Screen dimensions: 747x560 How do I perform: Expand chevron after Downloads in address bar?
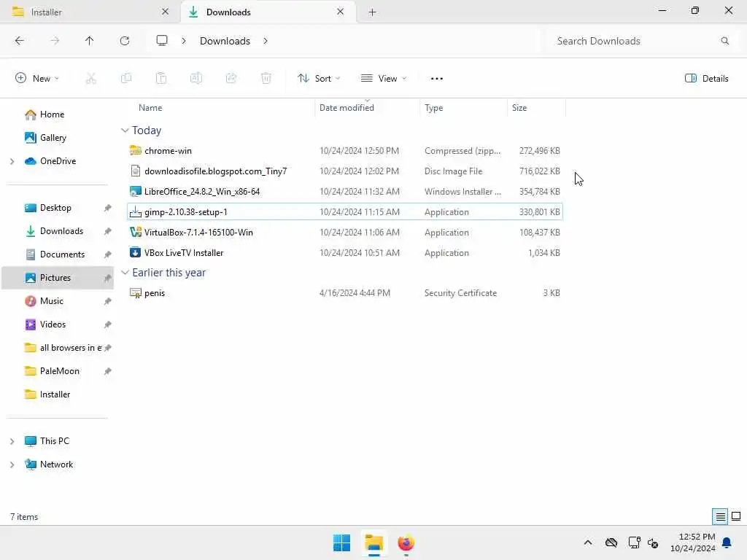[x=266, y=41]
